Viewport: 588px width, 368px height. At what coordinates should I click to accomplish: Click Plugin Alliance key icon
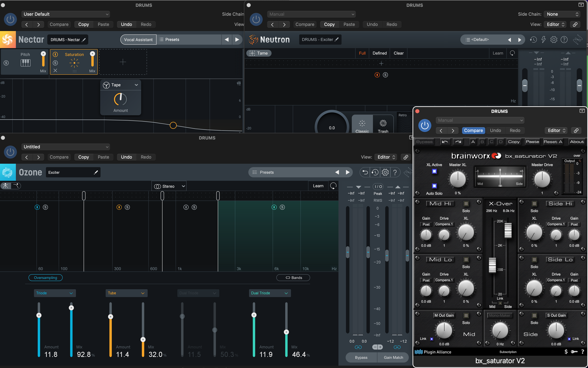pos(574,352)
